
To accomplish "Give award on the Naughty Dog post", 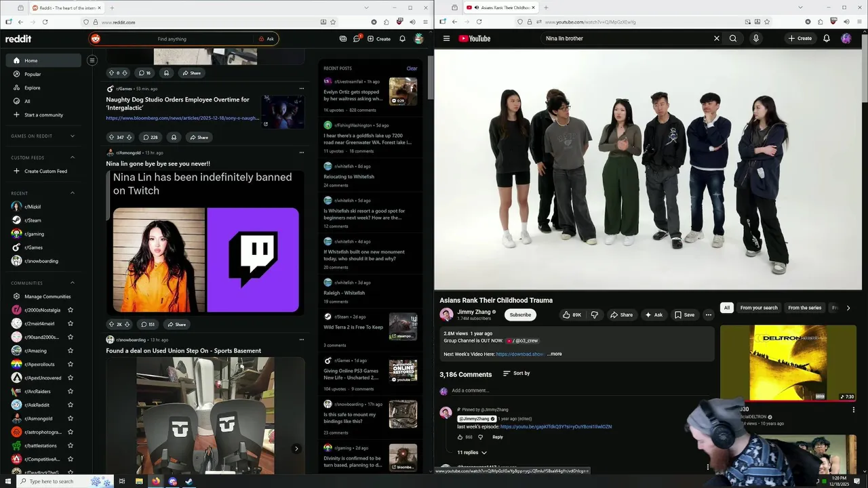I will pos(174,138).
